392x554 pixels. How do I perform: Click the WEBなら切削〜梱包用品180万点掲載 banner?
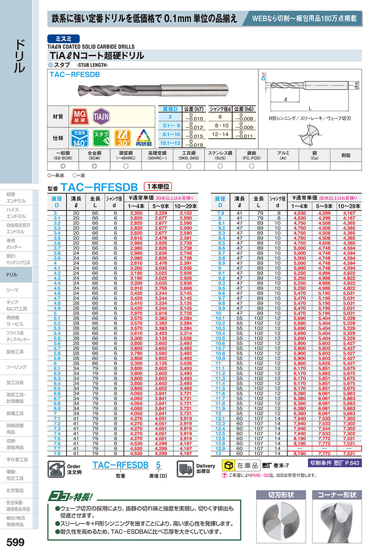click(x=307, y=19)
